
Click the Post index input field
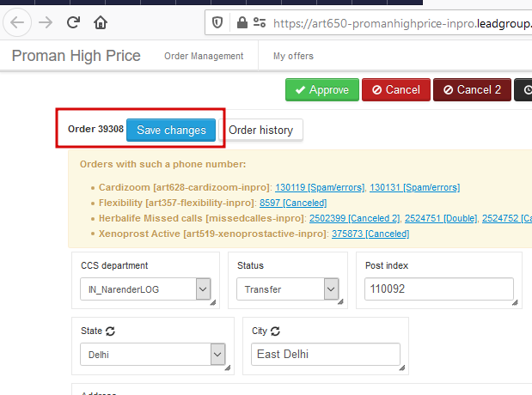tap(438, 289)
